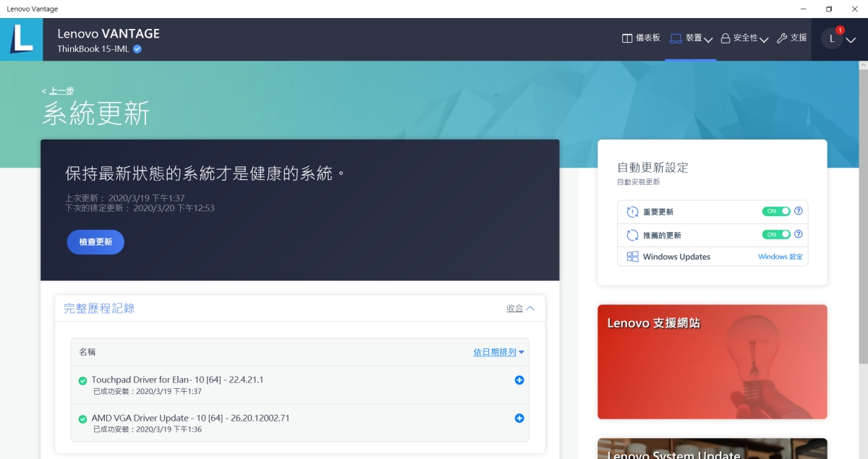Toggle the 推薦的更新 switch off
Screen dimensions: 868x459
776,234
